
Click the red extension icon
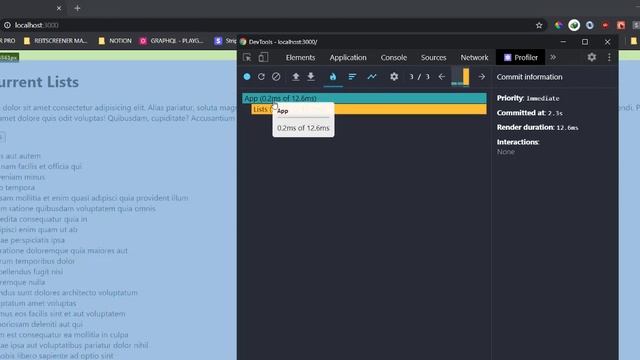[605, 25]
